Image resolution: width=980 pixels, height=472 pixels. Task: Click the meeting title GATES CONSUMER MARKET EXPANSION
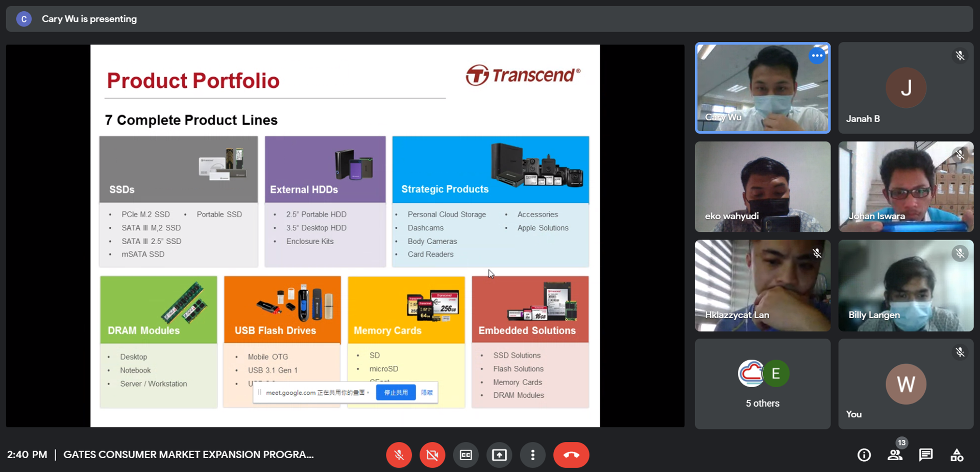tap(188, 455)
